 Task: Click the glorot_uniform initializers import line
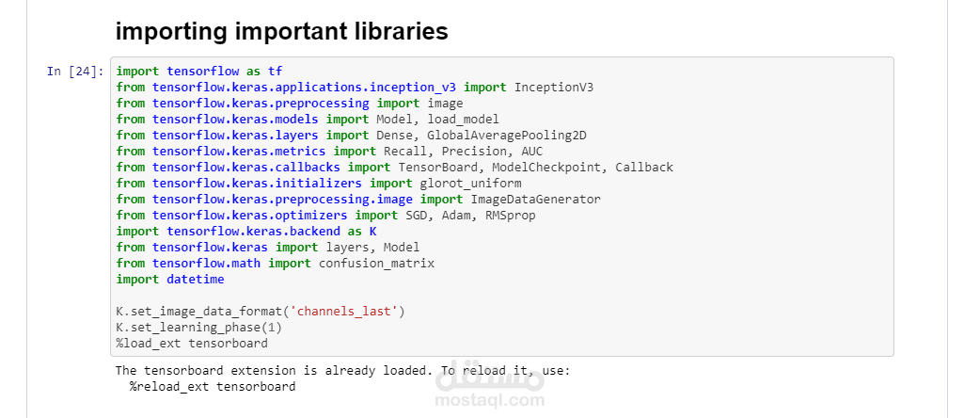(319, 183)
